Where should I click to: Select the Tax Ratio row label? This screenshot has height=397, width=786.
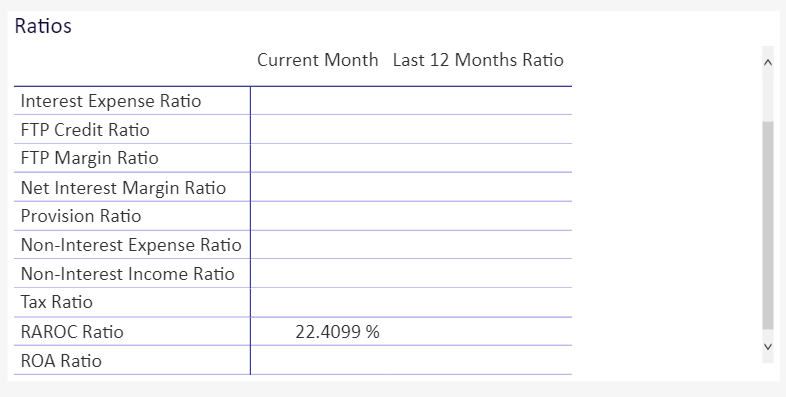[x=57, y=302]
